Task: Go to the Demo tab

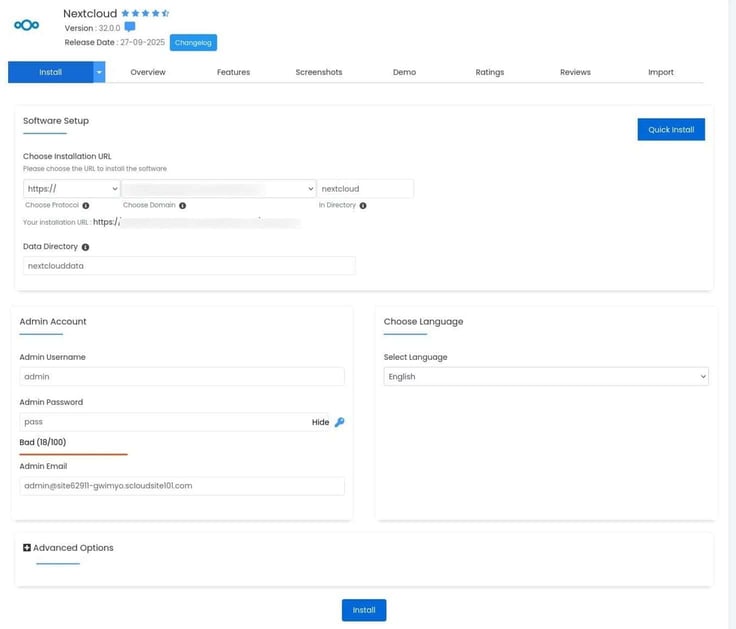Action: [x=404, y=72]
